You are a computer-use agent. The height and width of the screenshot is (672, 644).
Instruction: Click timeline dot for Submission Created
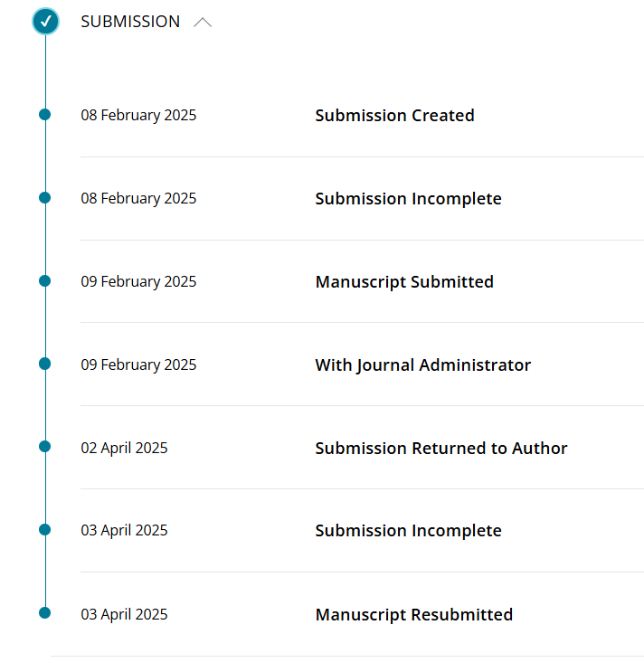tap(44, 115)
